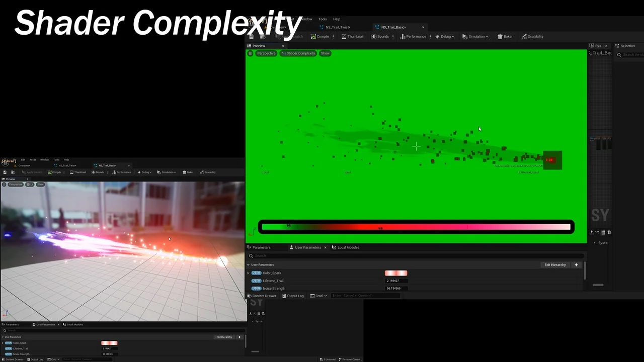Expand Color_Spark parameter beside the larger color swatch
The width and height of the screenshot is (644, 362).
tap(248, 273)
